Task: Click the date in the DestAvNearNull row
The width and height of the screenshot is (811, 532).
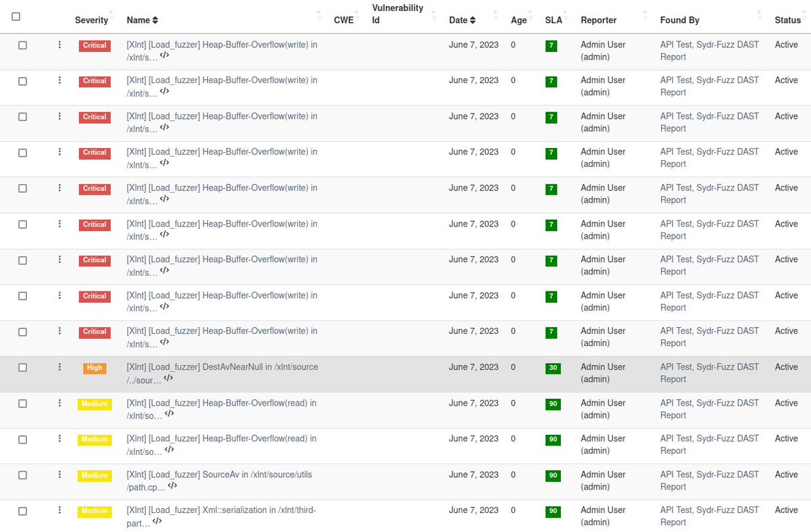Action: 474,367
